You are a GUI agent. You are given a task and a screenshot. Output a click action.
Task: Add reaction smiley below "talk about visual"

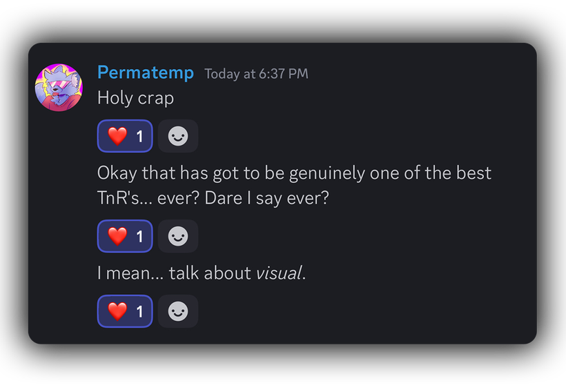pos(178,311)
